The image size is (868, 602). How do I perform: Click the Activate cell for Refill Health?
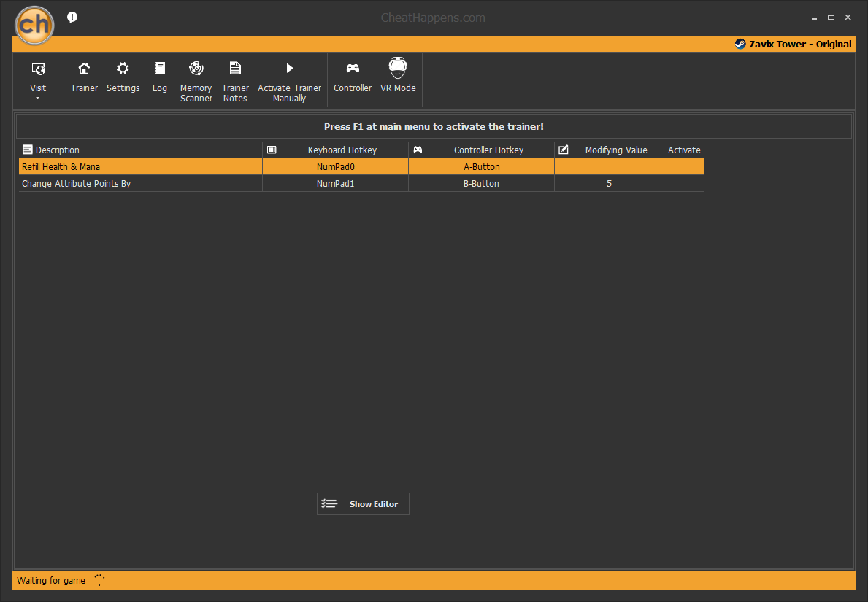pyautogui.click(x=684, y=166)
